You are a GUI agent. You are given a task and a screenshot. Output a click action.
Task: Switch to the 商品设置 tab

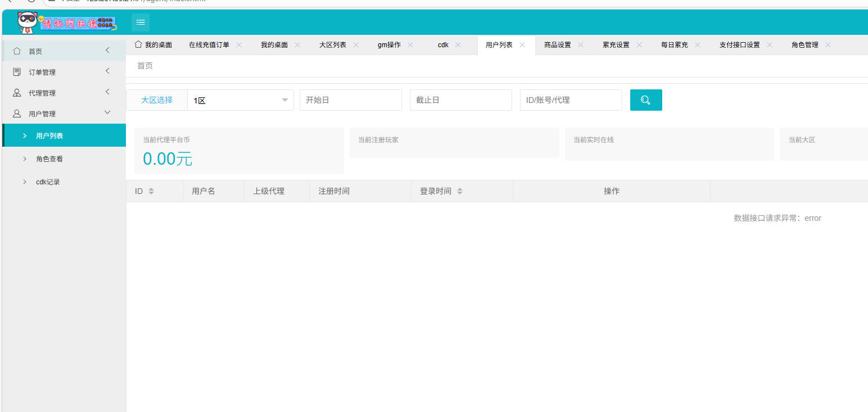557,44
